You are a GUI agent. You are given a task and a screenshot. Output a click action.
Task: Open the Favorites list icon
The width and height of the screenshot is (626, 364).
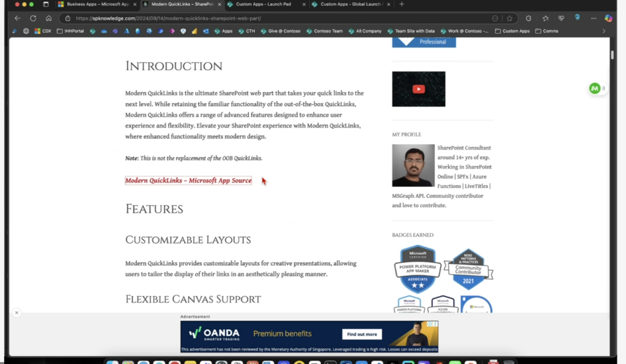point(545,18)
